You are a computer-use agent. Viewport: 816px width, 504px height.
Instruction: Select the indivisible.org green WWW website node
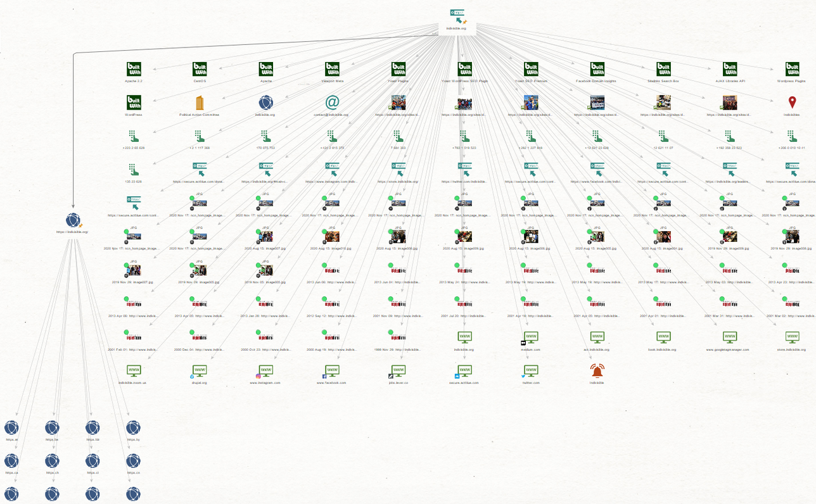(464, 337)
